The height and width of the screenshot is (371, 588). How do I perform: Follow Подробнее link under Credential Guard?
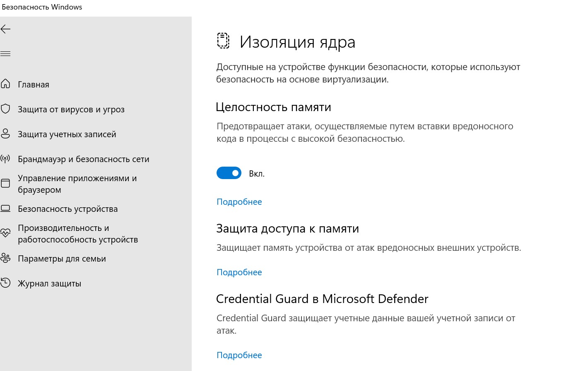tap(239, 355)
